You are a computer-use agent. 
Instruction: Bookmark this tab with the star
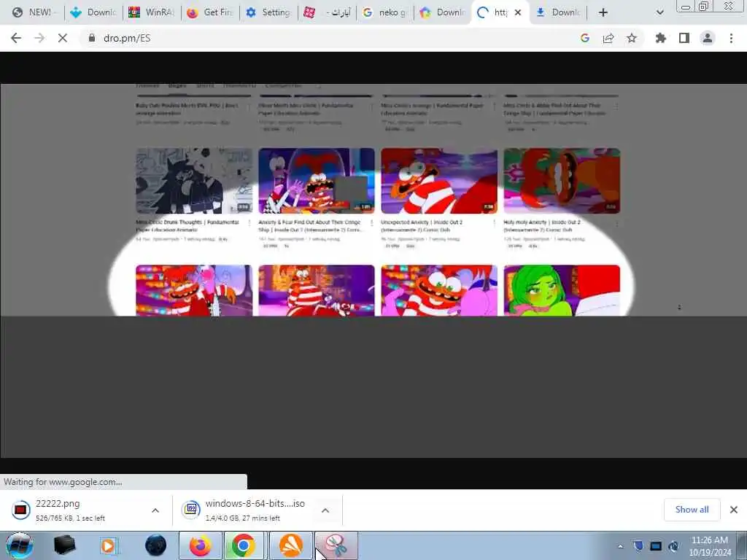[x=632, y=38]
